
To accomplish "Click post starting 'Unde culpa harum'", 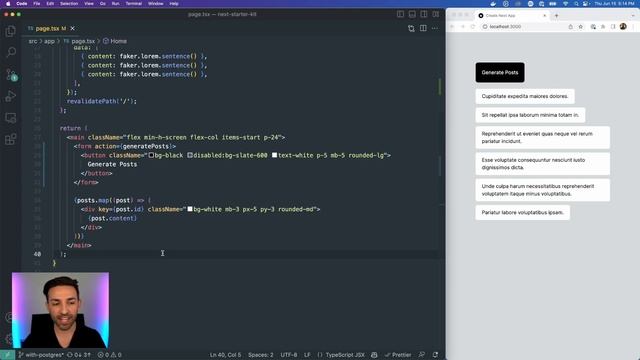I will (542, 190).
